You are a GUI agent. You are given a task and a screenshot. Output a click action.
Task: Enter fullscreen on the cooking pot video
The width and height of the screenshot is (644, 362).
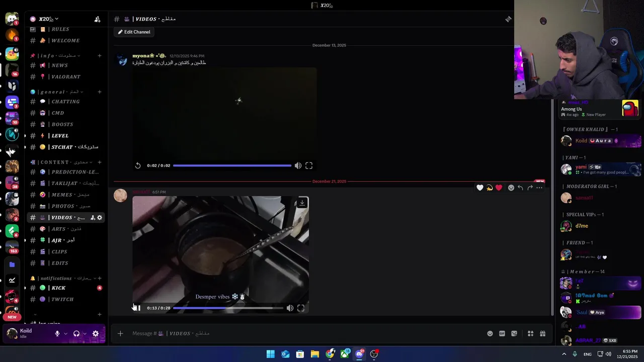[x=301, y=308]
